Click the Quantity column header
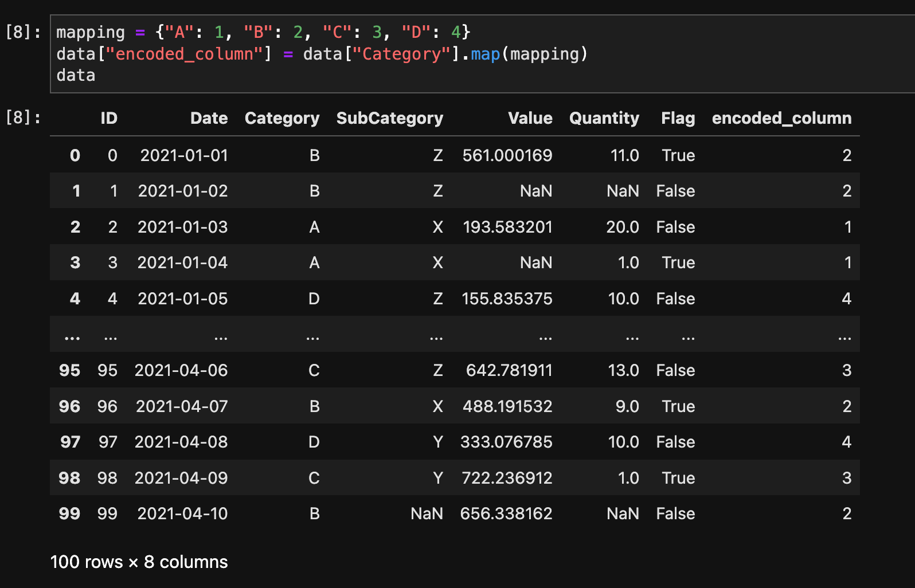 (604, 118)
